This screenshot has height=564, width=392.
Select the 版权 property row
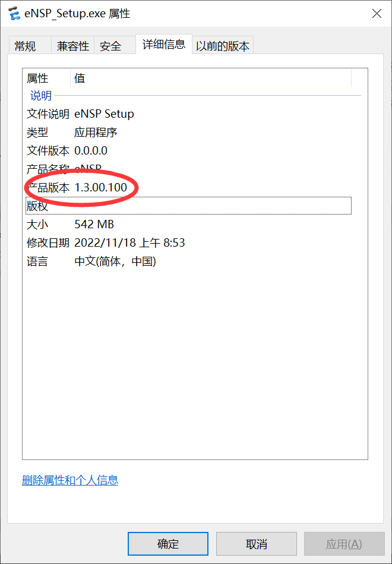pyautogui.click(x=188, y=206)
